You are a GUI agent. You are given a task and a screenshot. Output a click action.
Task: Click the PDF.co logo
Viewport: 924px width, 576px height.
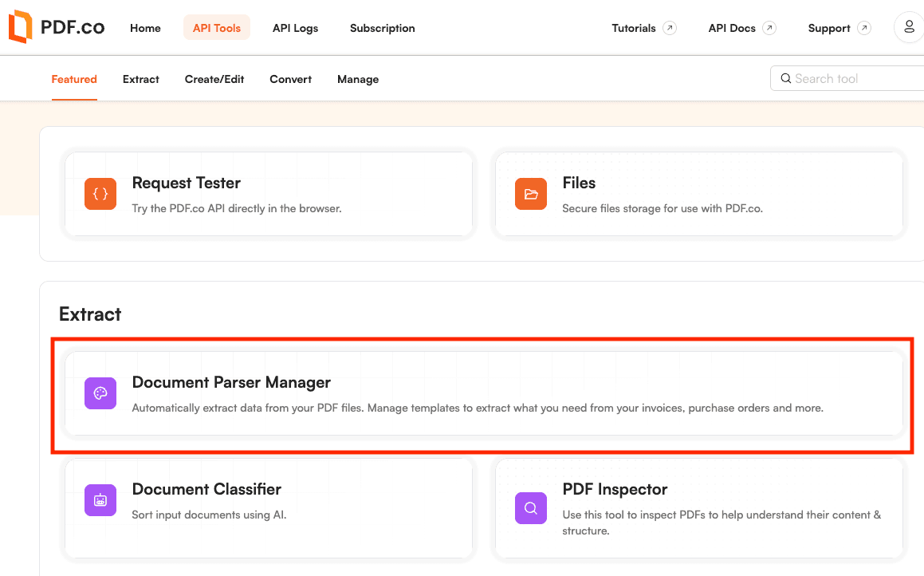56,28
